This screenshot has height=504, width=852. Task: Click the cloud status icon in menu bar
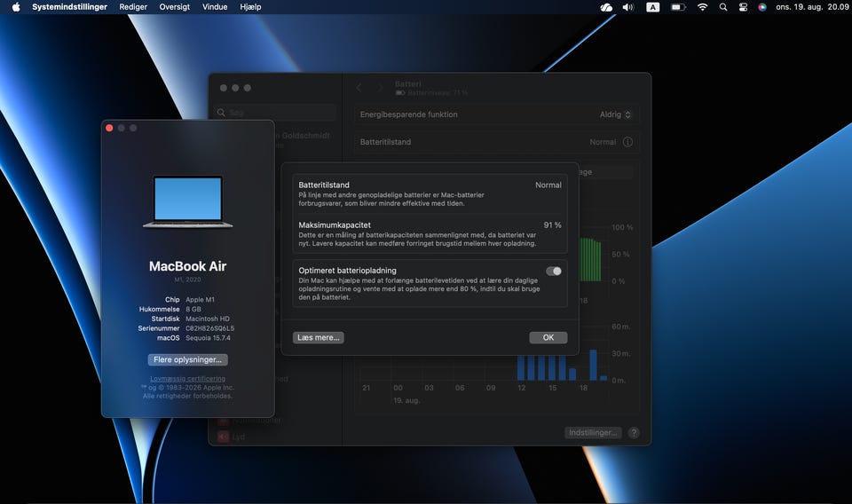[x=606, y=7]
